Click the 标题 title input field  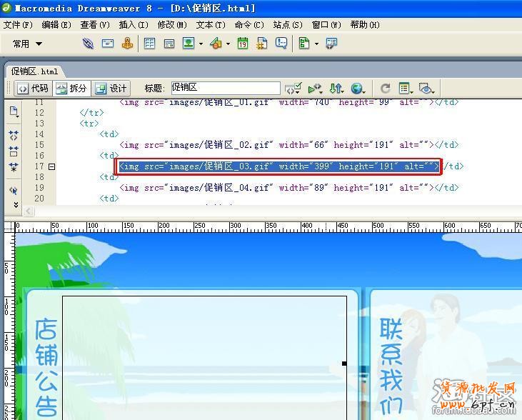(x=225, y=88)
